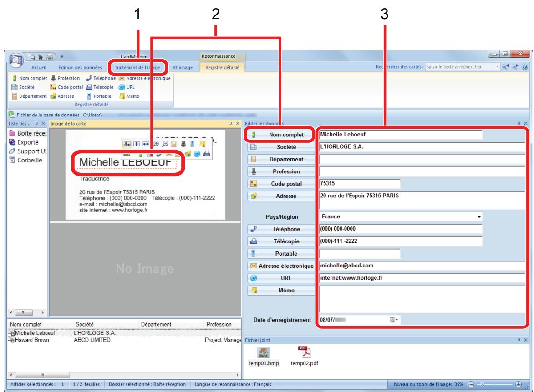The height and width of the screenshot is (392, 534).
Task: Close the Image de la carte panel
Action: pos(238,124)
